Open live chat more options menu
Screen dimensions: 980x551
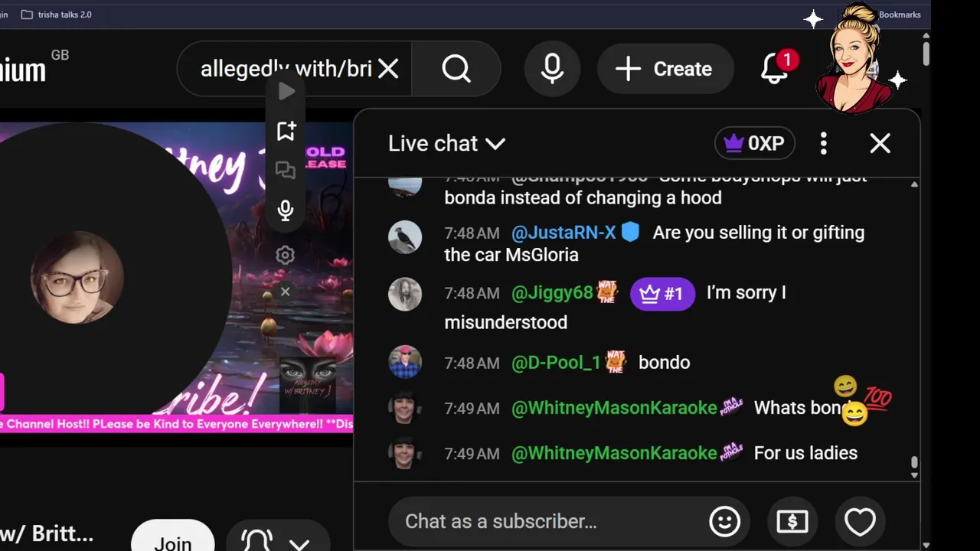click(x=824, y=143)
